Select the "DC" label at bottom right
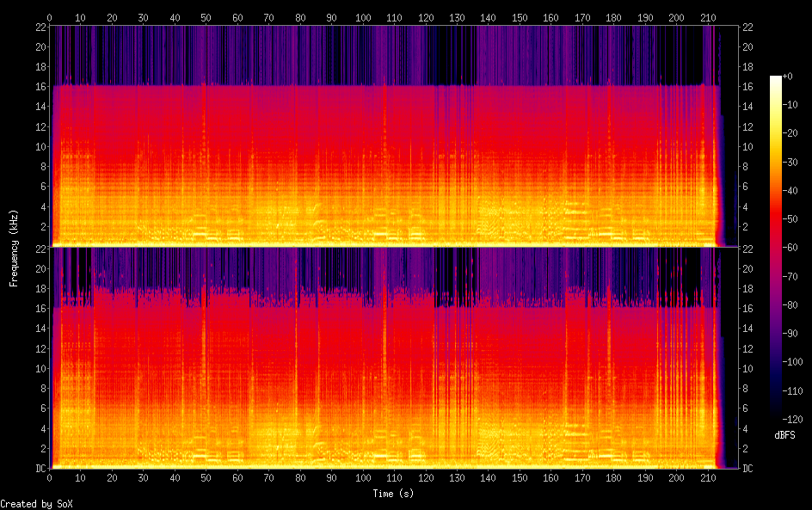812x510 pixels. 748,469
